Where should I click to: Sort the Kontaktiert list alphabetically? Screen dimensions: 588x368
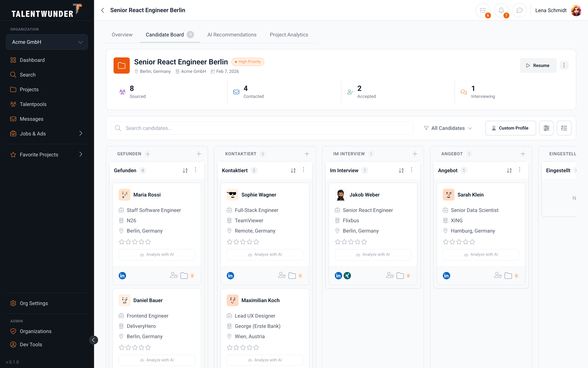point(293,170)
